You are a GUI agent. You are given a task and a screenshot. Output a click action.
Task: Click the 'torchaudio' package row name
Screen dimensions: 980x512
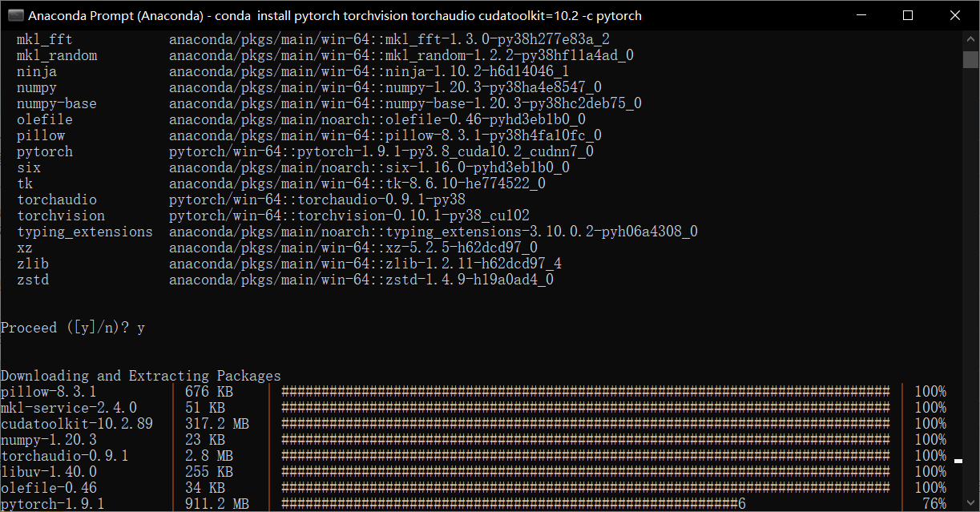[57, 200]
